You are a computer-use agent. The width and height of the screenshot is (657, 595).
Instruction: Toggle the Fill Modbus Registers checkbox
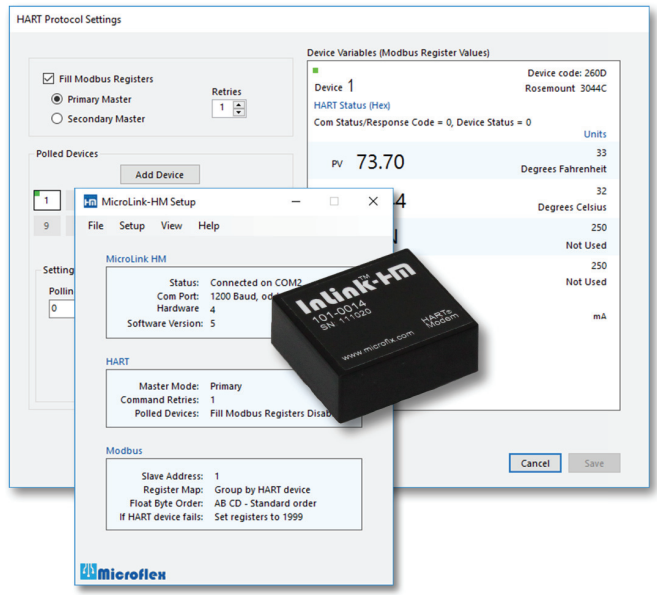(49, 78)
